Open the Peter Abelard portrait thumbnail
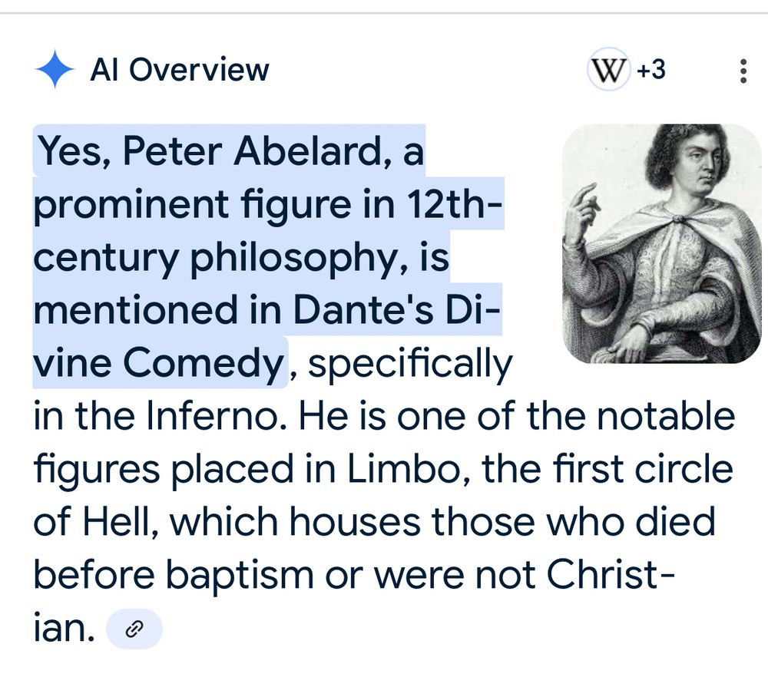The height and width of the screenshot is (700, 768). [x=661, y=243]
